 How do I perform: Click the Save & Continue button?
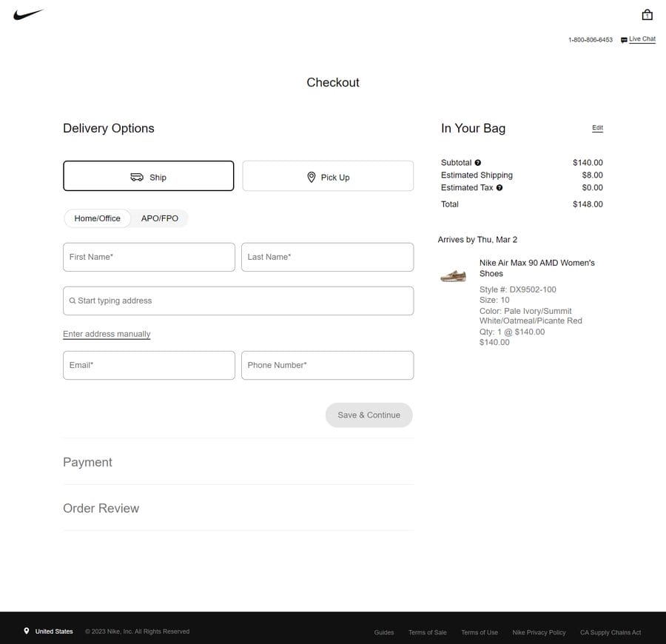(369, 415)
